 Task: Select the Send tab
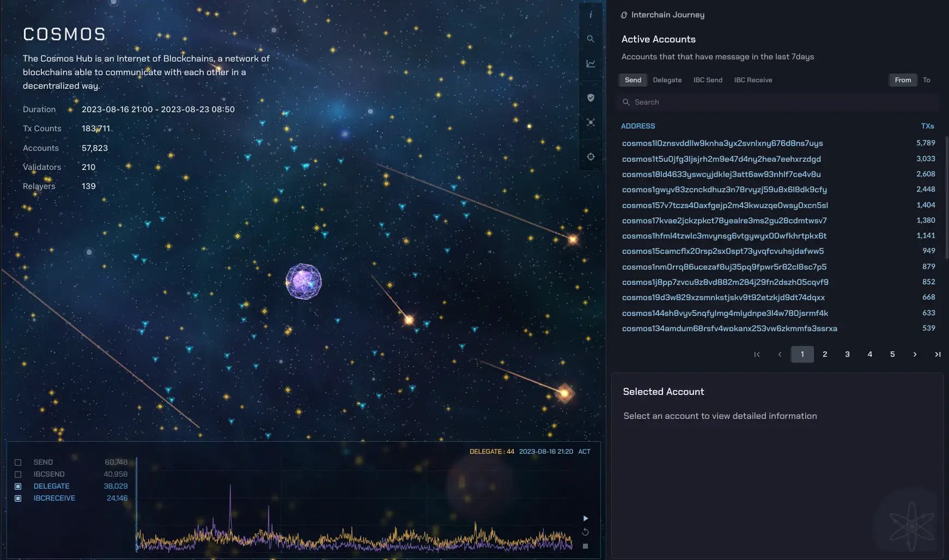coord(633,80)
